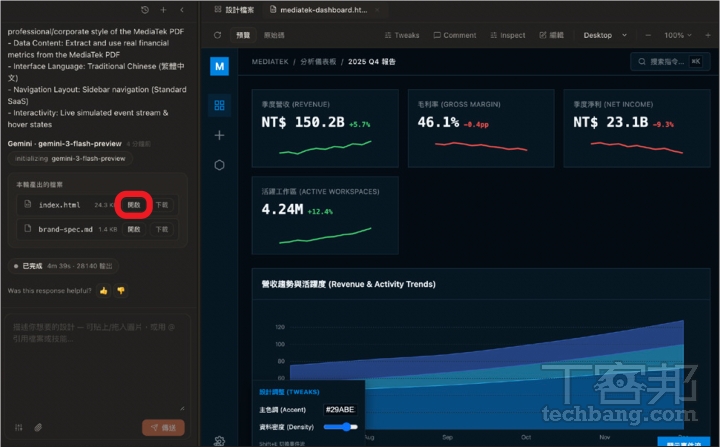720x447 pixels.
Task: Edit the Accent color hex field #29ABE
Action: 339,409
